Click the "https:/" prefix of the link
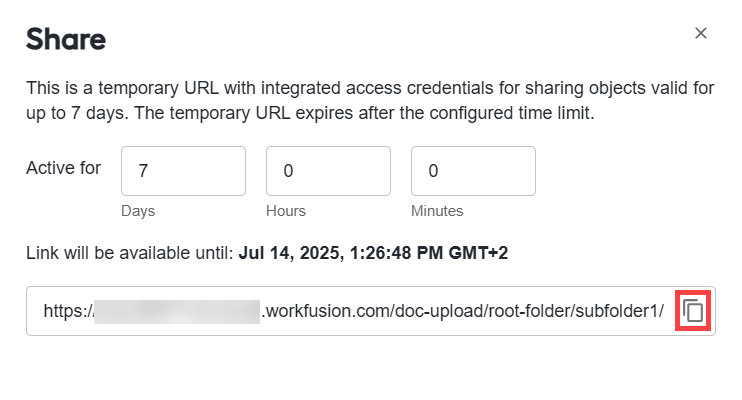The width and height of the screenshot is (742, 400). (69, 311)
